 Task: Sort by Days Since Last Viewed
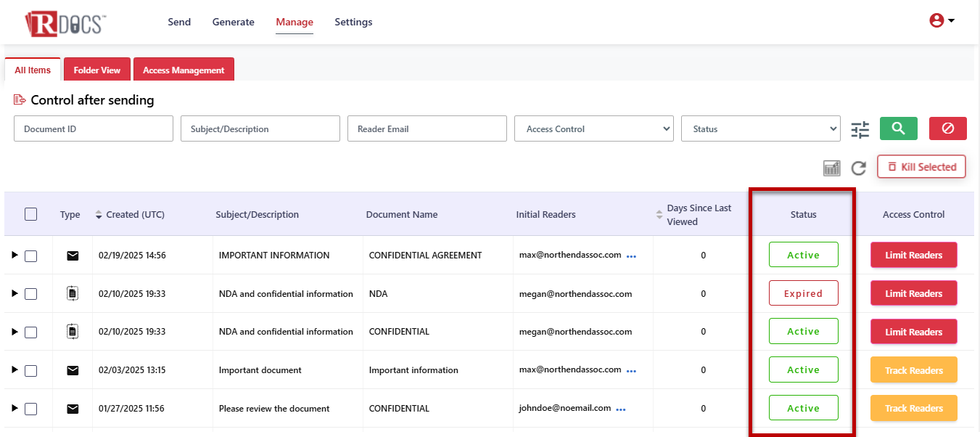[659, 215]
